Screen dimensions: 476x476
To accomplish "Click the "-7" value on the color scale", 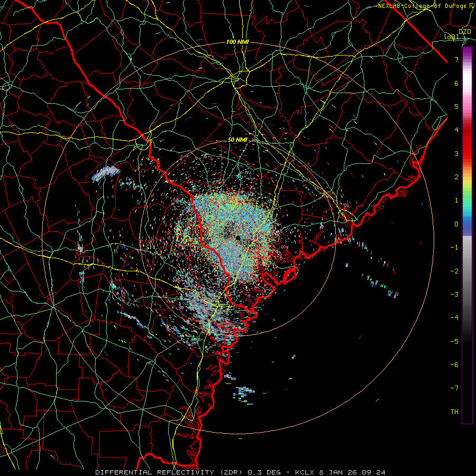I will (x=454, y=388).
